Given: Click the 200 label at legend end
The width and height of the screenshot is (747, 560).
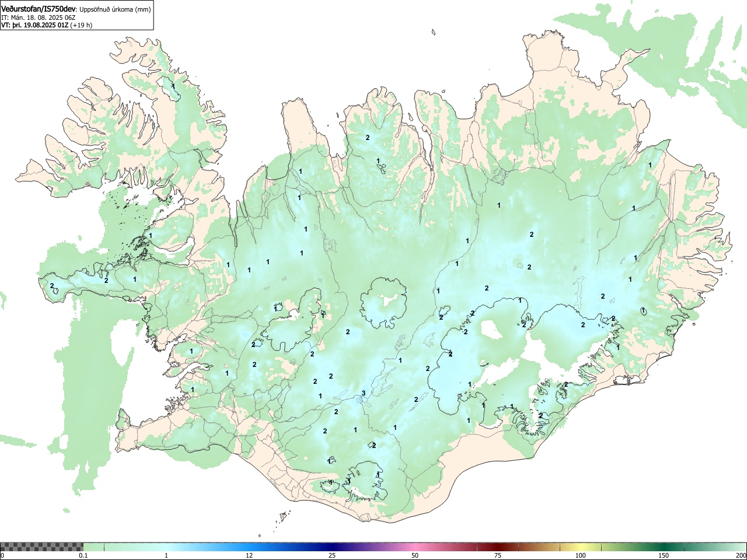Looking at the screenshot, I should (741, 555).
